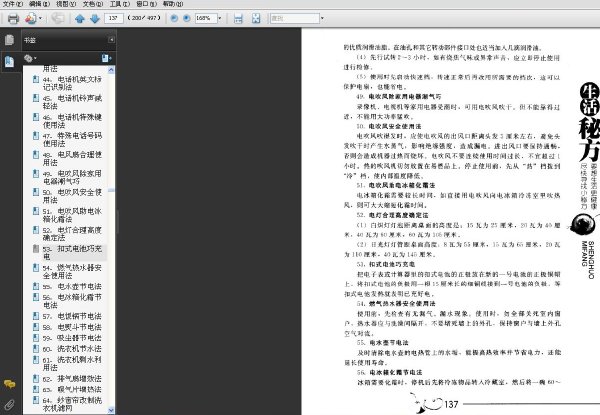
Task: Open the Bookmarks panel icon in sidebar
Action: (x=9, y=61)
